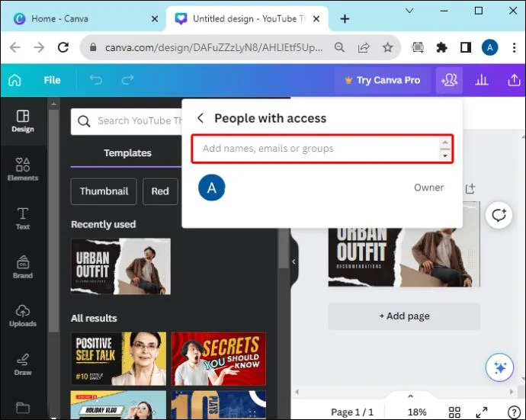This screenshot has height=420, width=526.
Task: Go forward in browser history
Action: [x=39, y=47]
